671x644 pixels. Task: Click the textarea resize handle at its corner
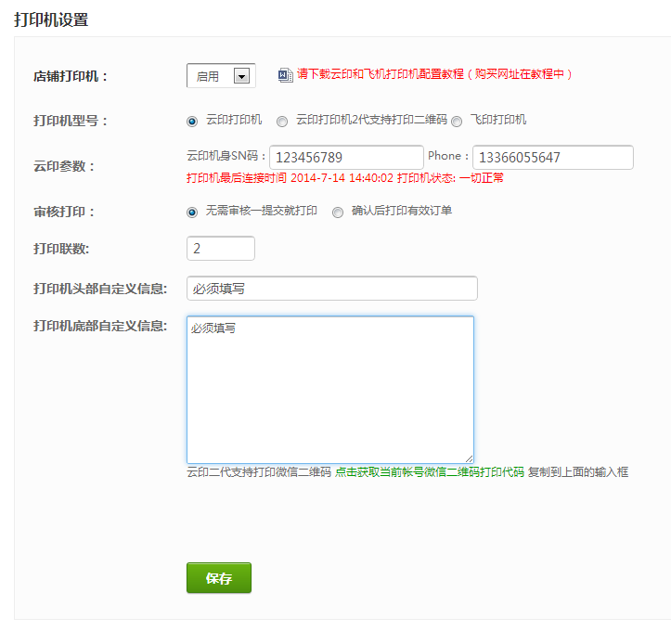[470, 458]
